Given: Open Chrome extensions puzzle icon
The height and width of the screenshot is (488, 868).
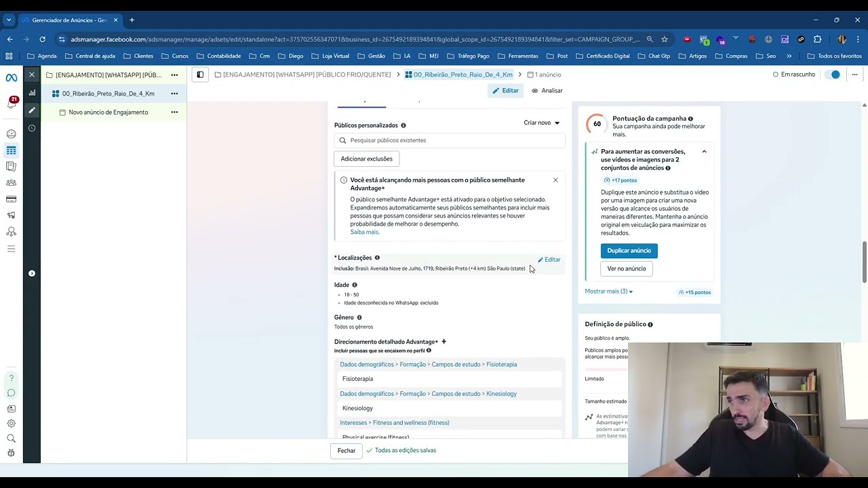Looking at the screenshot, I should (817, 39).
